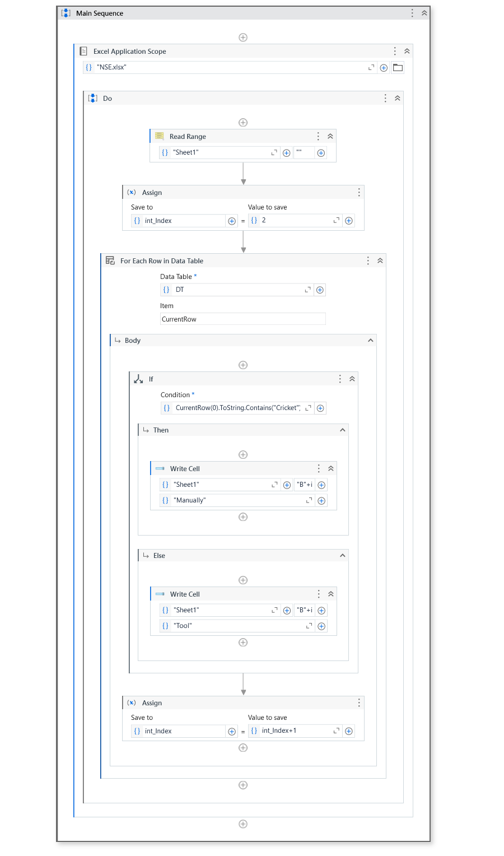Add activity above Write Cell in Else

(243, 580)
